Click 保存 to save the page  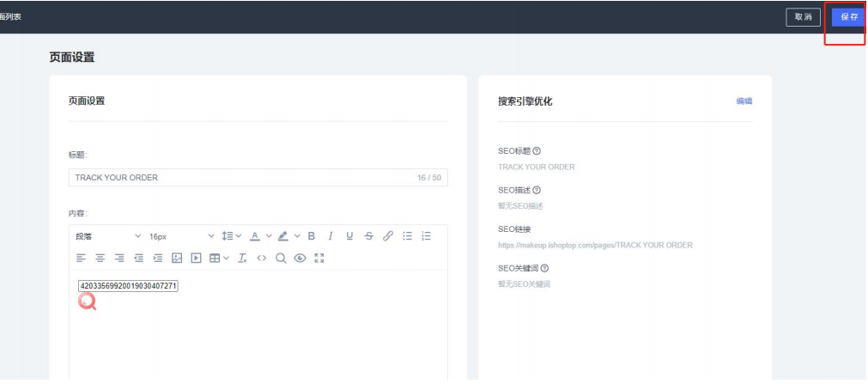(x=848, y=17)
